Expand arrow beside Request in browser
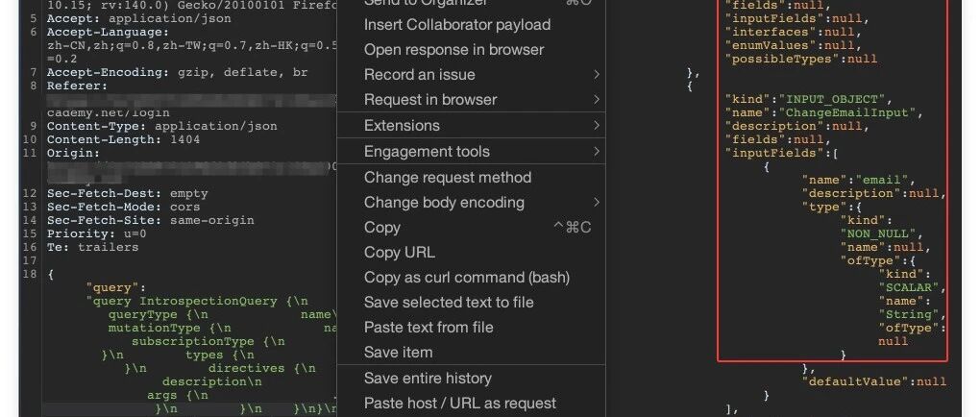The height and width of the screenshot is (417, 980). [x=597, y=100]
